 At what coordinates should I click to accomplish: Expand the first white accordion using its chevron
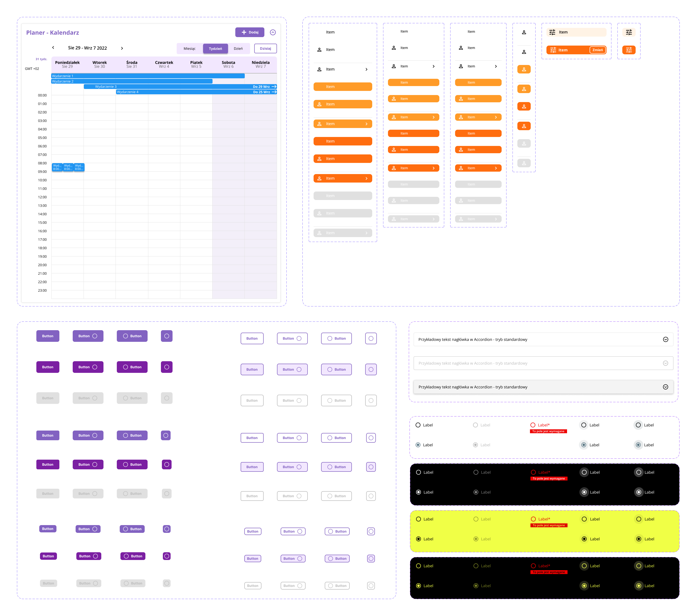click(666, 339)
